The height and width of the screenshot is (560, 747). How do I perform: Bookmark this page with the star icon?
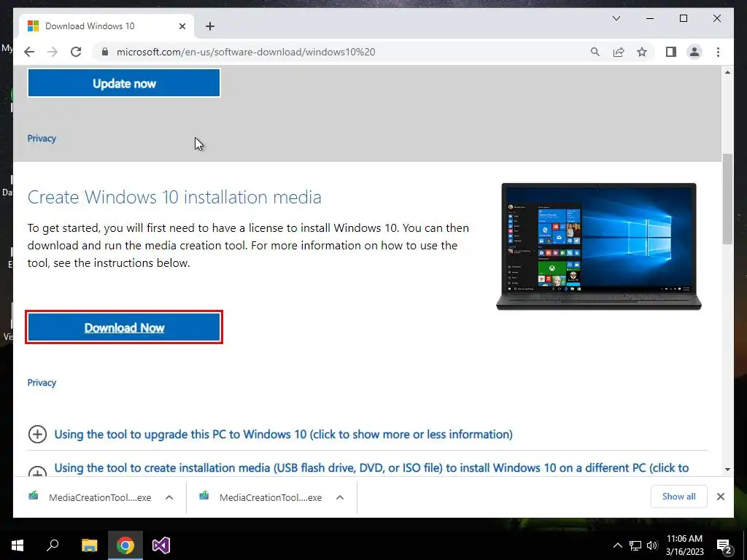coord(642,52)
